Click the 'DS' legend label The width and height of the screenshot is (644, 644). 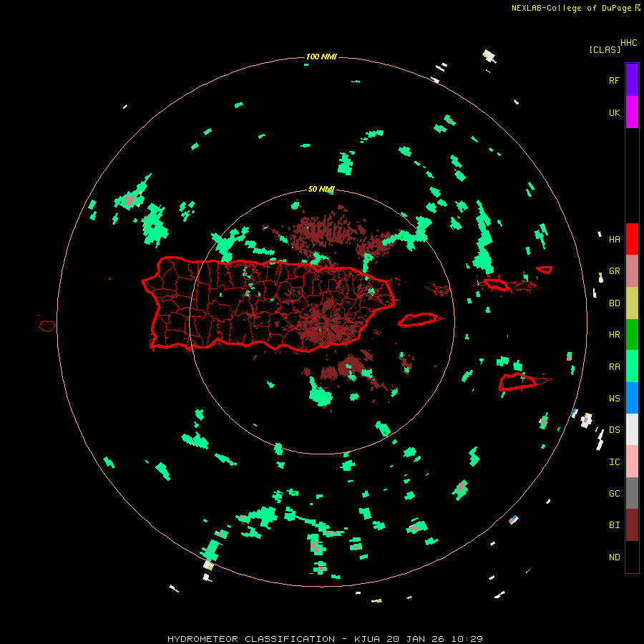point(614,430)
